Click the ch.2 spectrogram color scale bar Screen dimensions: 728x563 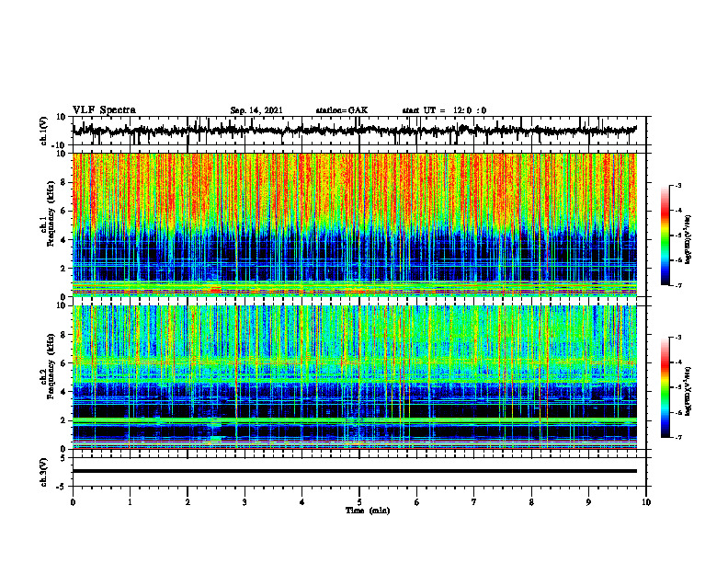tap(665, 387)
